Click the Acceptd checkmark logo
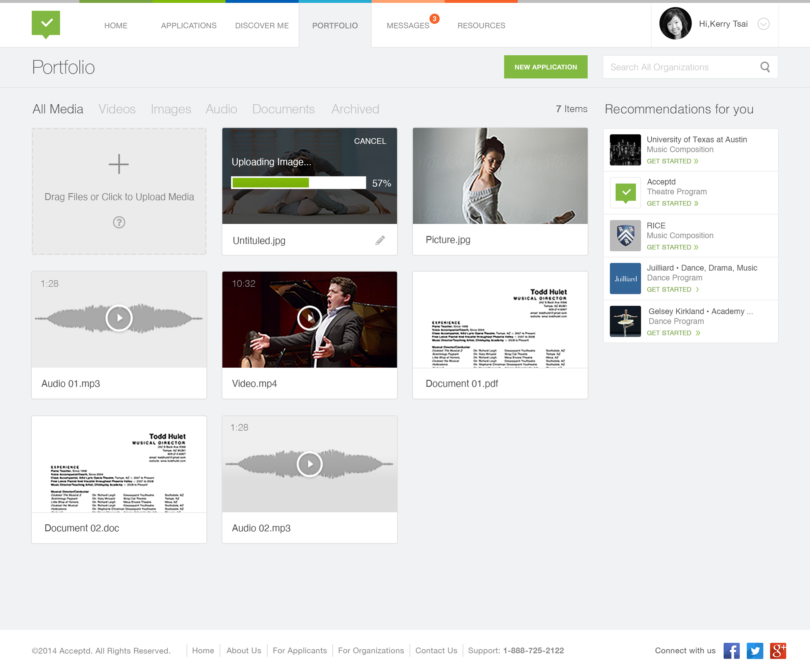 click(x=46, y=24)
